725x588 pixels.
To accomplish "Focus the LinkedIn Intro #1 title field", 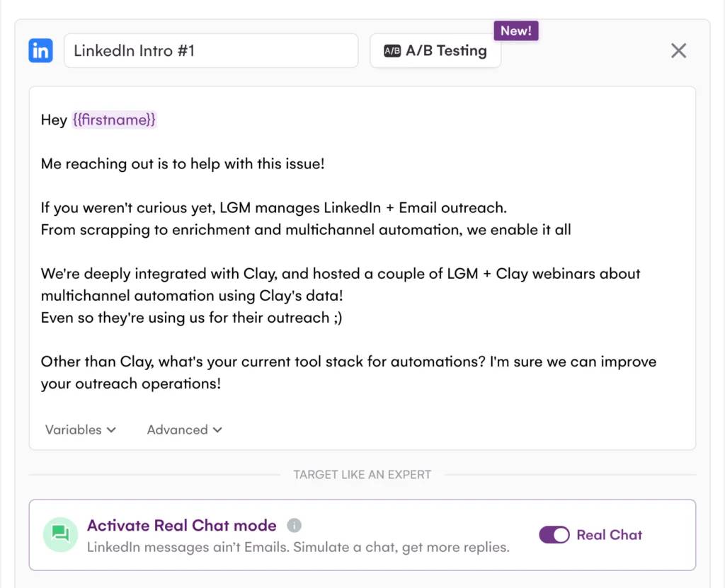I will point(211,51).
